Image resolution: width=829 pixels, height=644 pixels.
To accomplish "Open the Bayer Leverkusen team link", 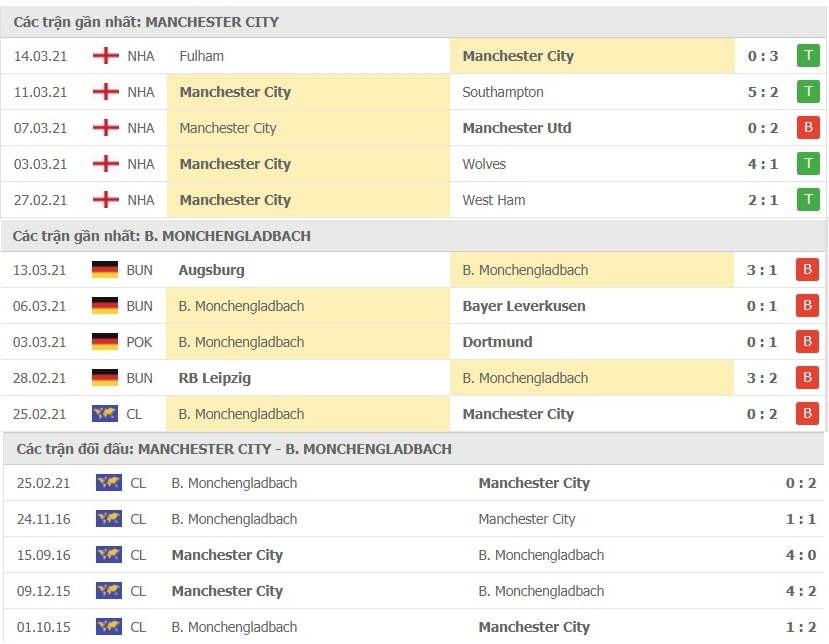I will pos(524,306).
